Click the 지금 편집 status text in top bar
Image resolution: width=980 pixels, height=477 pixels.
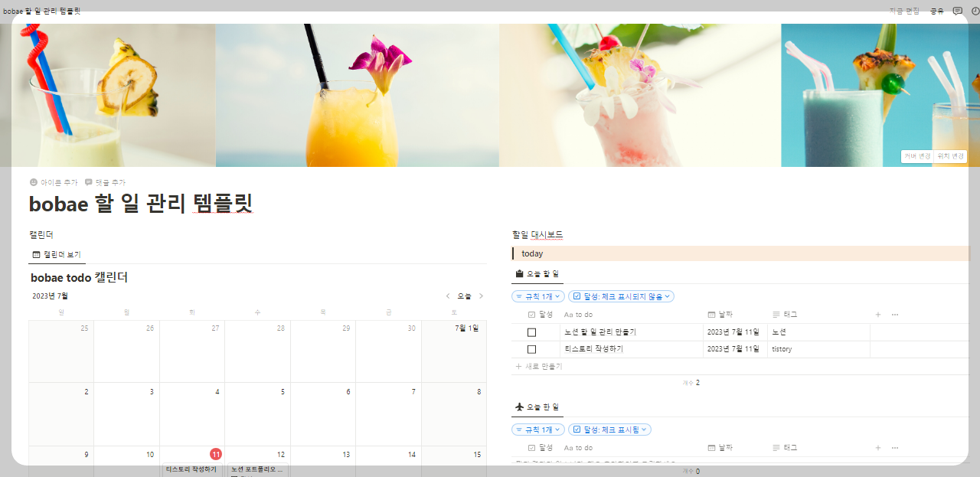(x=904, y=11)
